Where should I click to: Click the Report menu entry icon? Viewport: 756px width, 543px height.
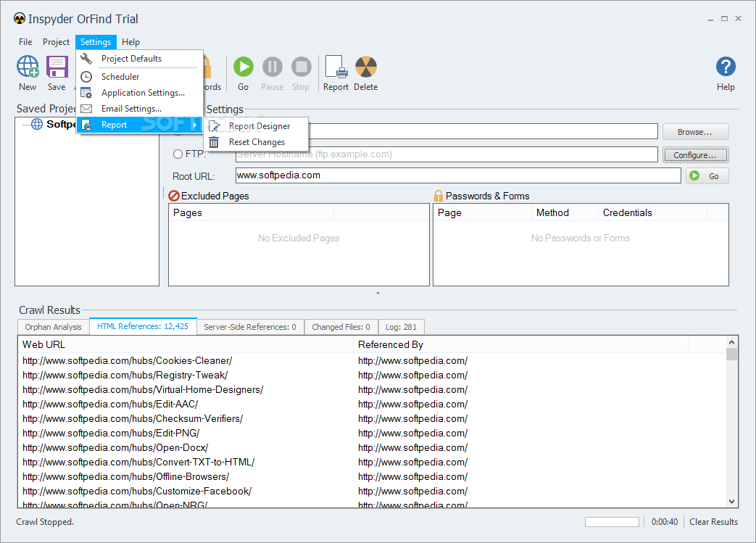(x=86, y=125)
